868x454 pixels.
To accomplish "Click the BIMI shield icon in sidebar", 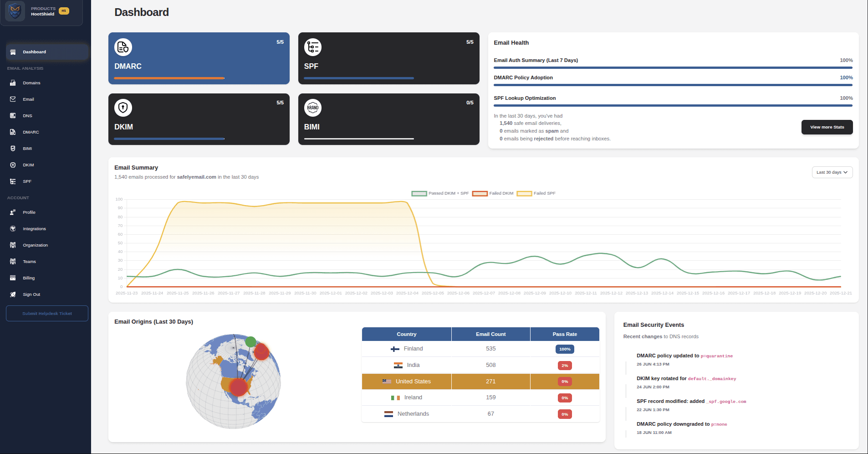I will tap(13, 148).
